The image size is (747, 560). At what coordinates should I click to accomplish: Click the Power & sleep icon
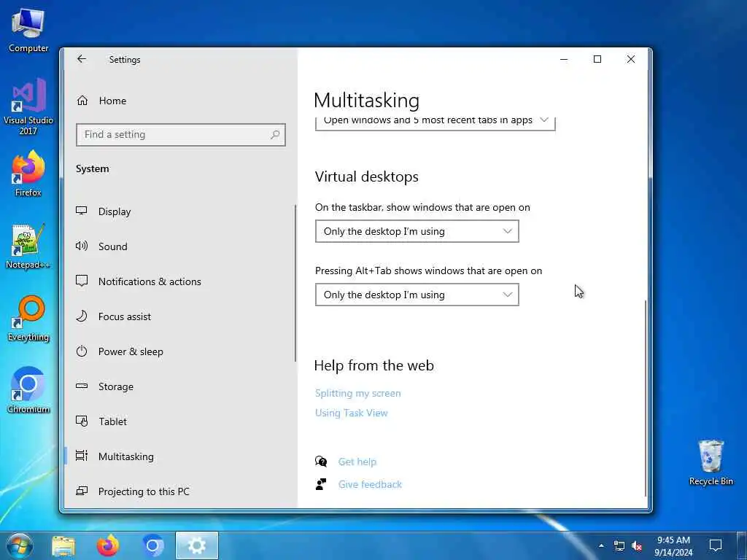point(82,351)
